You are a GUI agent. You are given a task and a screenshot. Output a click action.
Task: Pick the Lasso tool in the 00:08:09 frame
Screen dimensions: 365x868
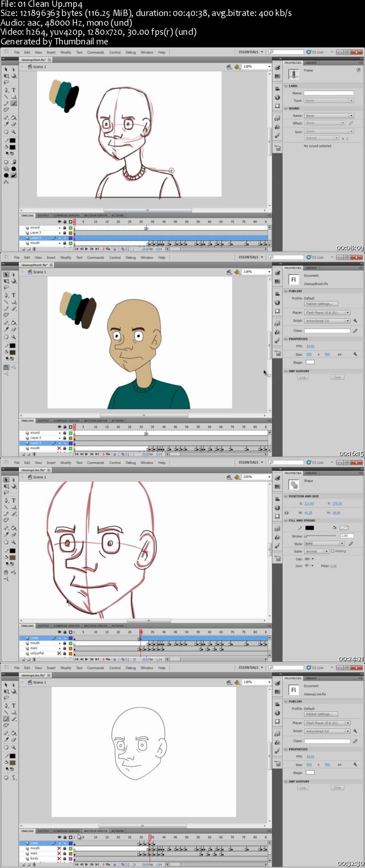click(x=6, y=83)
